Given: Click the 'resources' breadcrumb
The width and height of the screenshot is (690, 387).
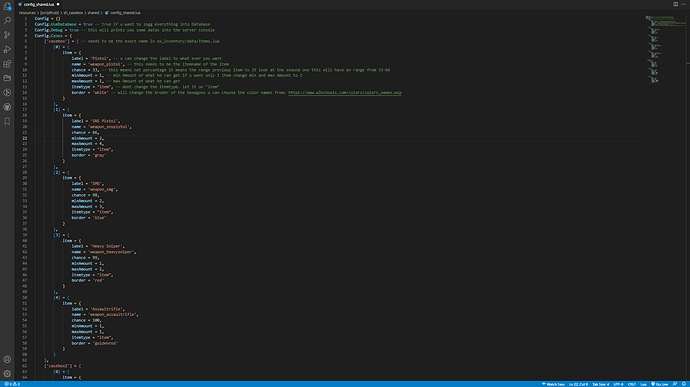Looking at the screenshot, I should (27, 13).
